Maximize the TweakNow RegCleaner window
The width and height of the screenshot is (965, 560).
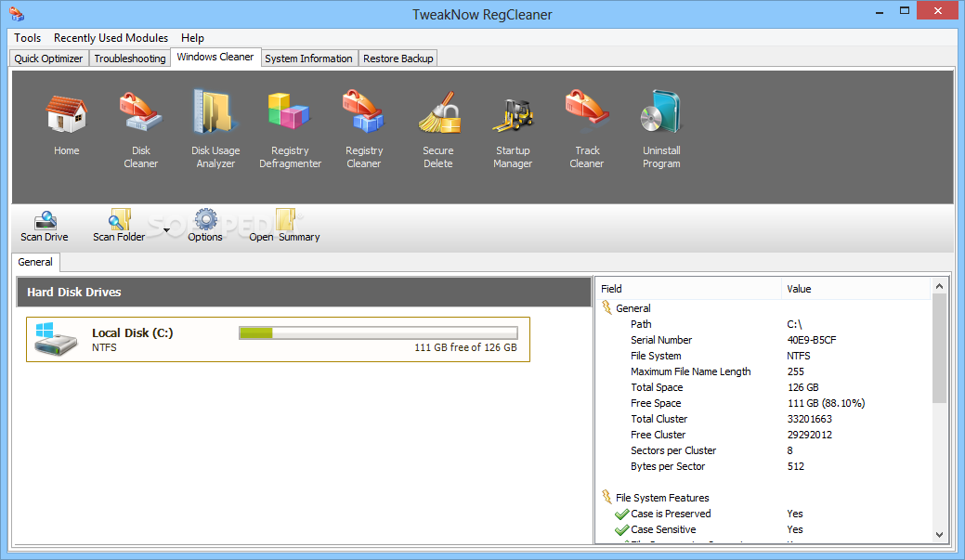pos(904,10)
